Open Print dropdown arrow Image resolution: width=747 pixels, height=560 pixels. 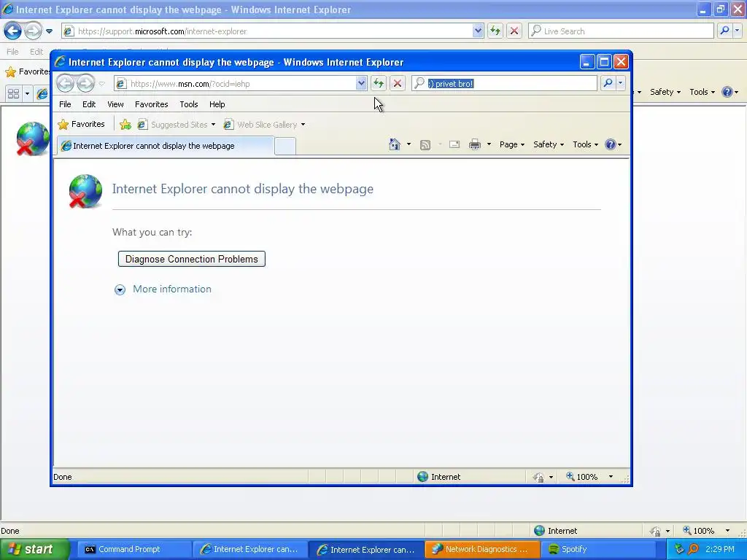[x=489, y=144]
